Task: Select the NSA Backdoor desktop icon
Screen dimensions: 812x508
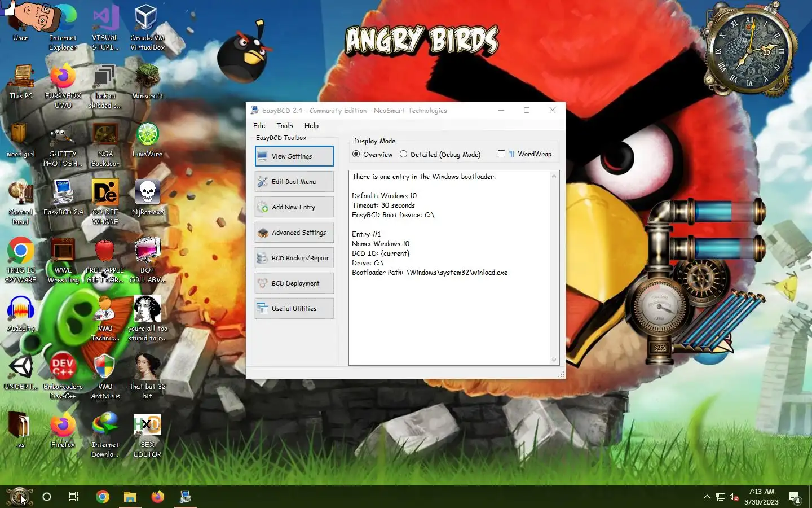Action: [105, 145]
